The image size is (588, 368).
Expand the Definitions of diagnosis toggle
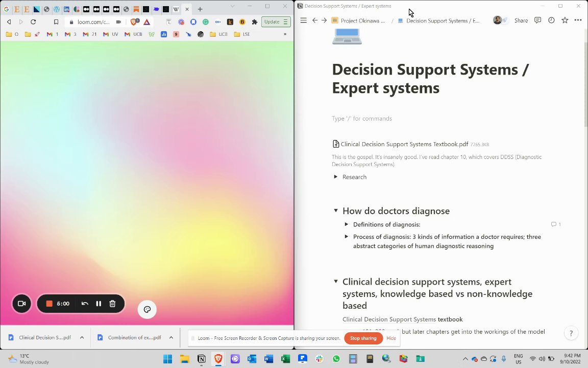347,224
